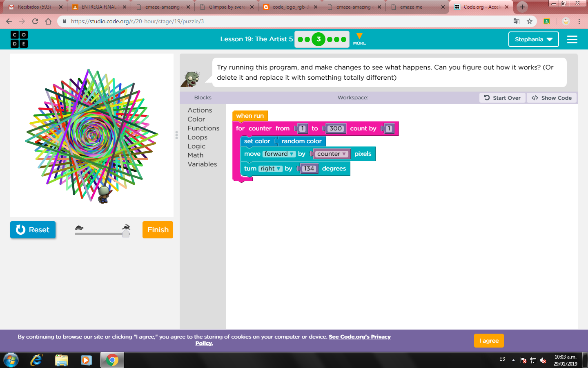The height and width of the screenshot is (368, 588).
Task: Click the orange Finish button
Action: coord(158,230)
